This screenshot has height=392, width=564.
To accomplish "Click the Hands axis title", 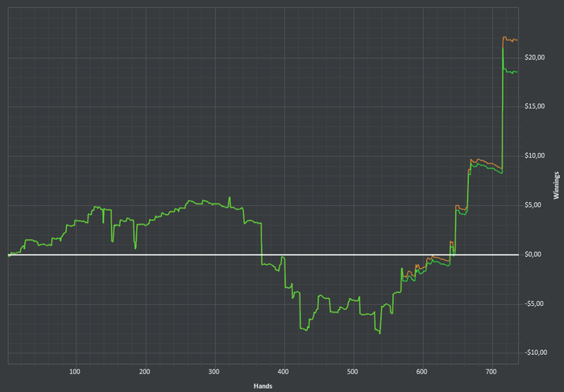I will 263,386.
